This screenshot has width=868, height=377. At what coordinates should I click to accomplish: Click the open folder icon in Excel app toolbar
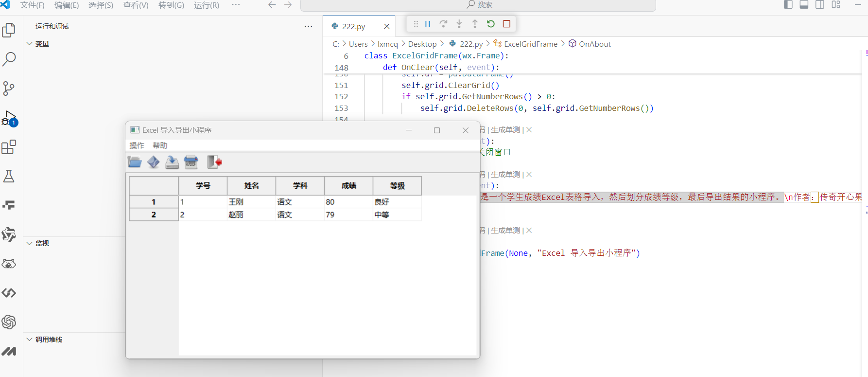[135, 162]
